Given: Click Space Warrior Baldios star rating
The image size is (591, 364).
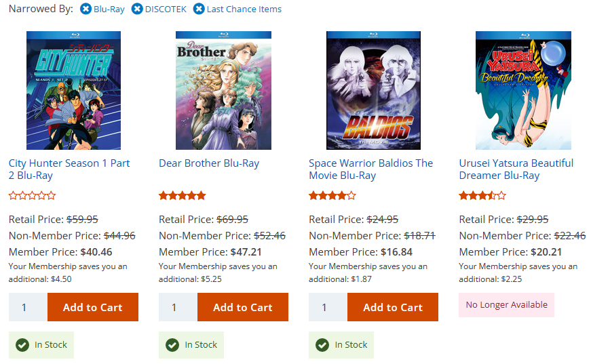Looking at the screenshot, I should point(332,196).
